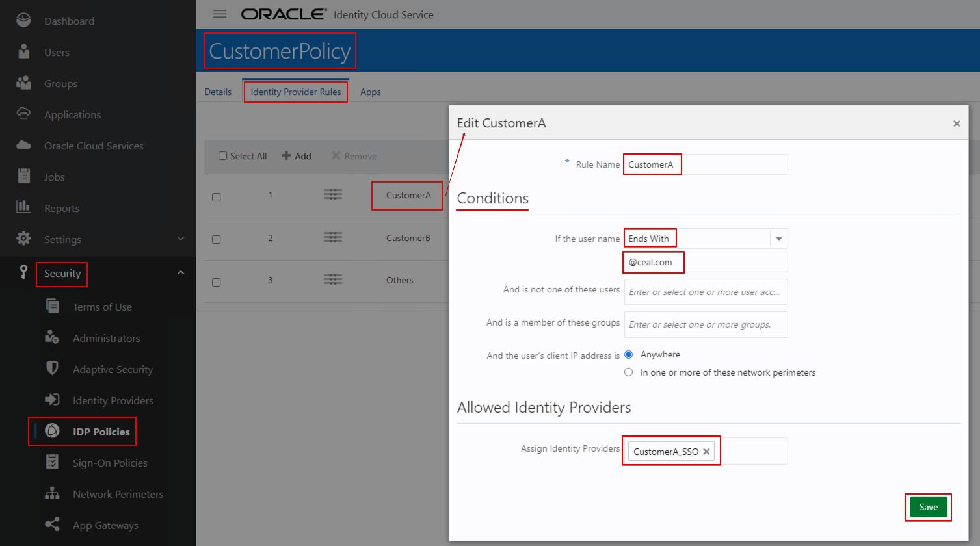The width and height of the screenshot is (980, 546).
Task: Click the Reports chart icon
Action: [23, 207]
